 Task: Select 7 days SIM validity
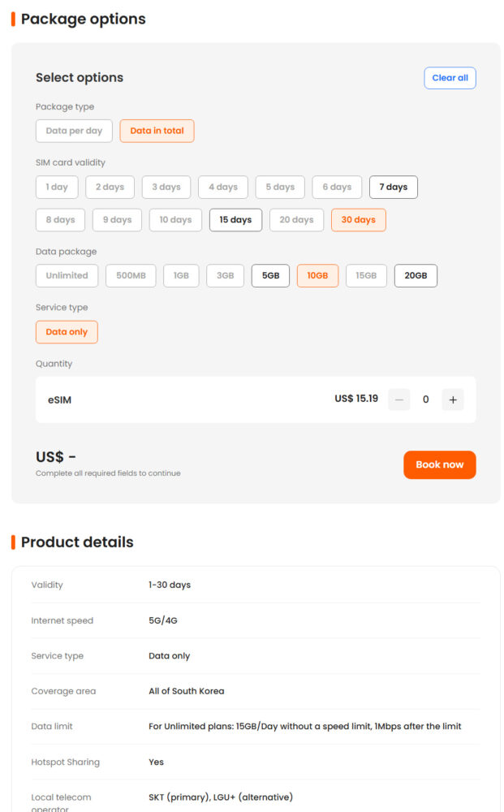click(x=393, y=187)
